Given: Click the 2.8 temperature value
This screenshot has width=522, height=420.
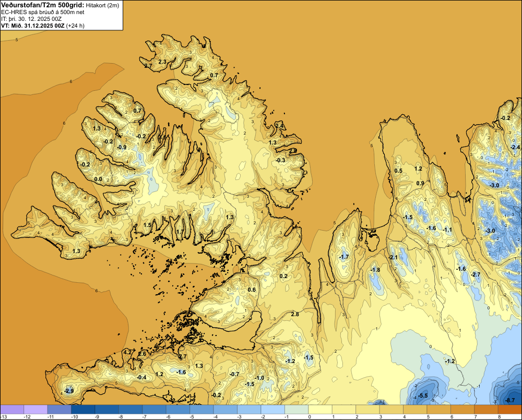Looking at the screenshot, I should click(x=295, y=314).
